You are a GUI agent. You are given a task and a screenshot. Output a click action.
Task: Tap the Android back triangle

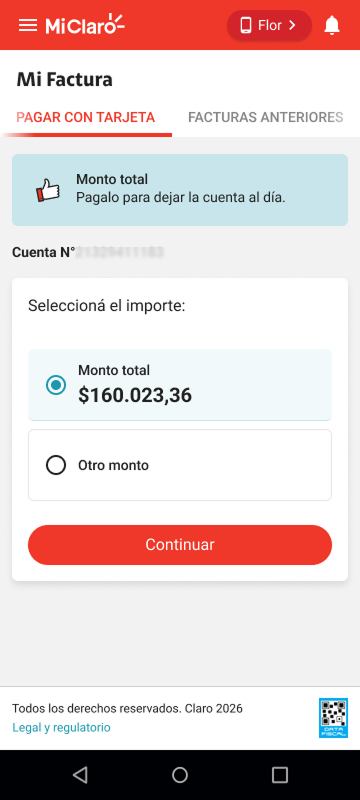point(80,774)
